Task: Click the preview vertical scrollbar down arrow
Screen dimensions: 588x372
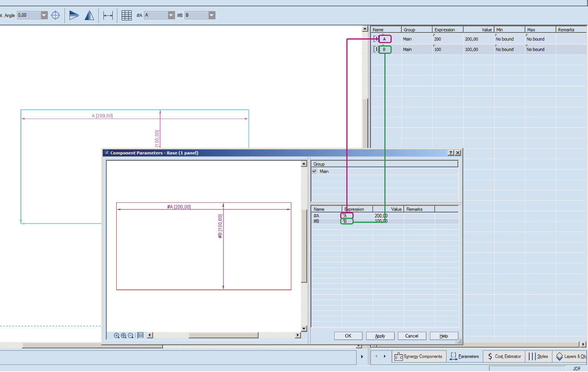Action: point(304,329)
